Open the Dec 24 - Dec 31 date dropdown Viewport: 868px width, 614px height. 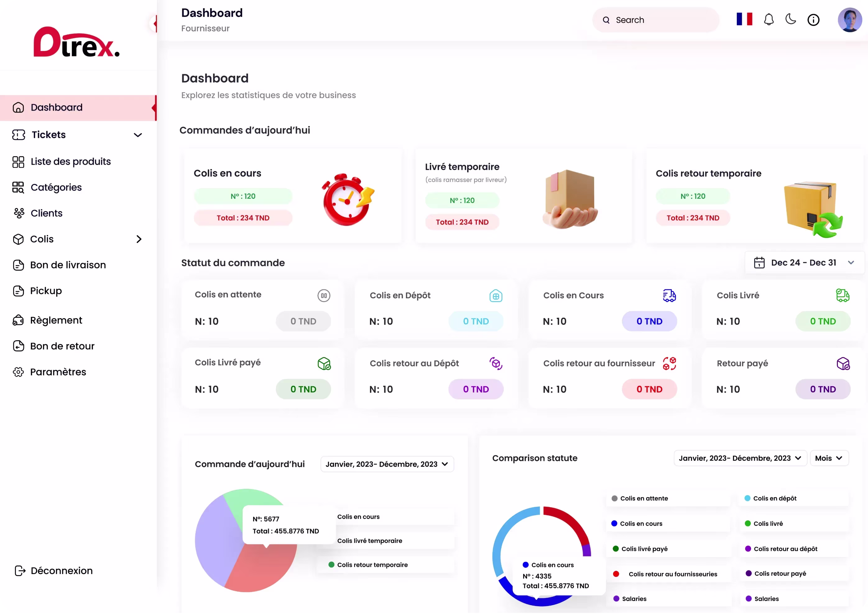click(x=804, y=263)
